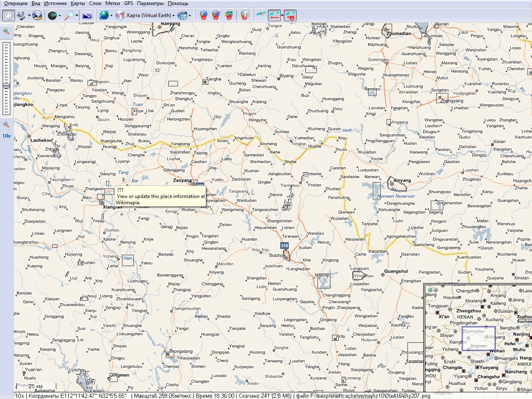Open the Операции menu
The height and width of the screenshot is (399, 532).
tap(15, 3)
